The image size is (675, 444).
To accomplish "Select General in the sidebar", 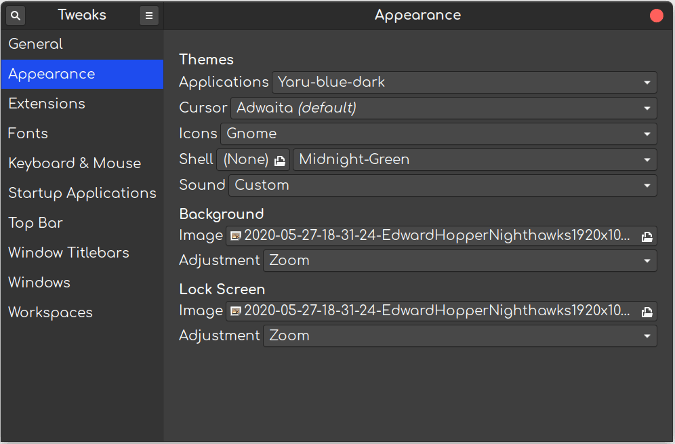I will [x=35, y=44].
